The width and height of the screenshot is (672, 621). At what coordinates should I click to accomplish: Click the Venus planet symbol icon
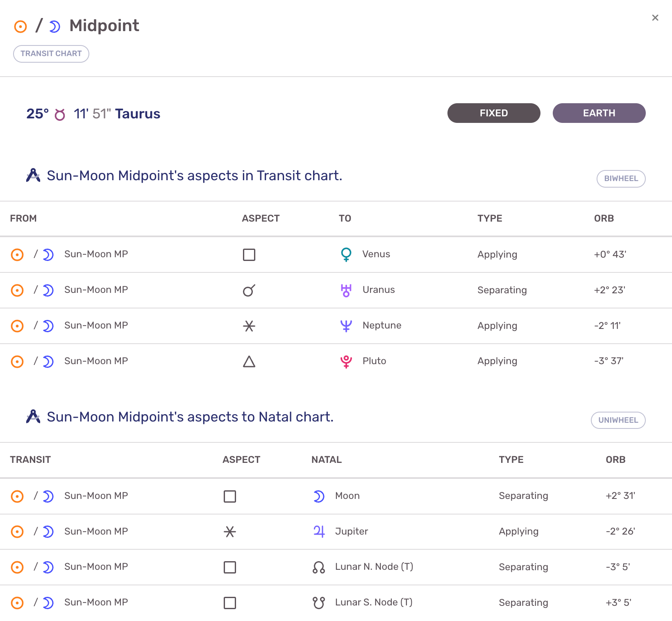[346, 254]
